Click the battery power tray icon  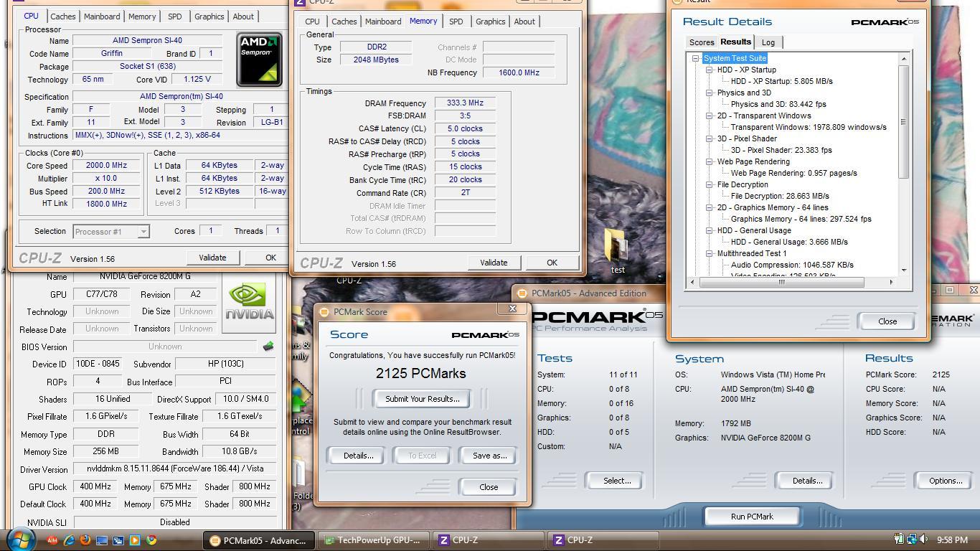tap(898, 540)
